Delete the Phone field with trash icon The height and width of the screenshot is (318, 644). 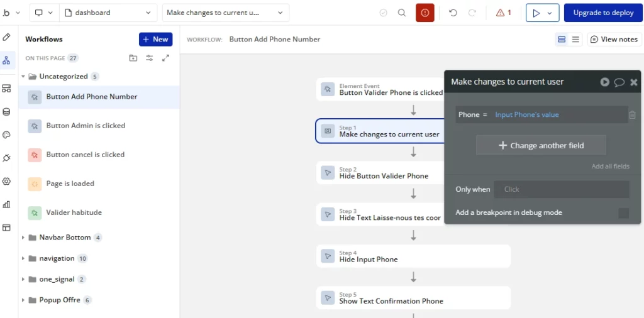(x=632, y=115)
